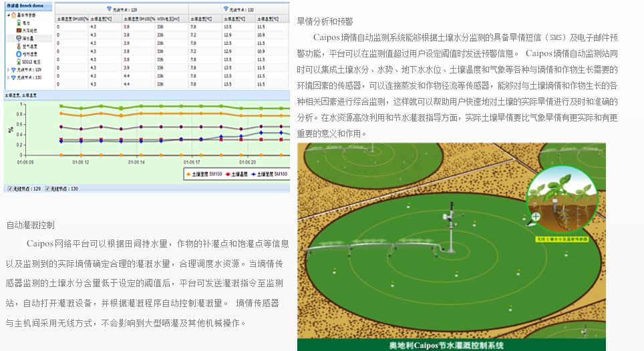Click wireless icon in table header for node 130
The image size is (644, 351).
[226, 9]
